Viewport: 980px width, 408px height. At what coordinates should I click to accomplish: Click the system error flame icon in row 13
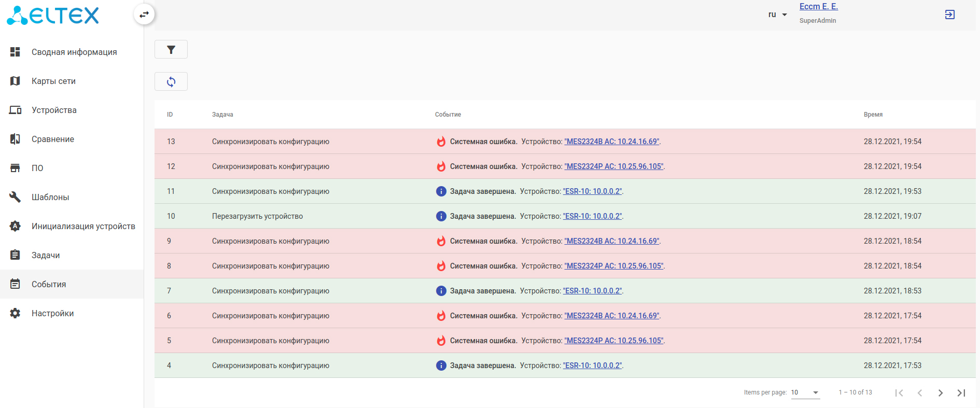(x=441, y=142)
